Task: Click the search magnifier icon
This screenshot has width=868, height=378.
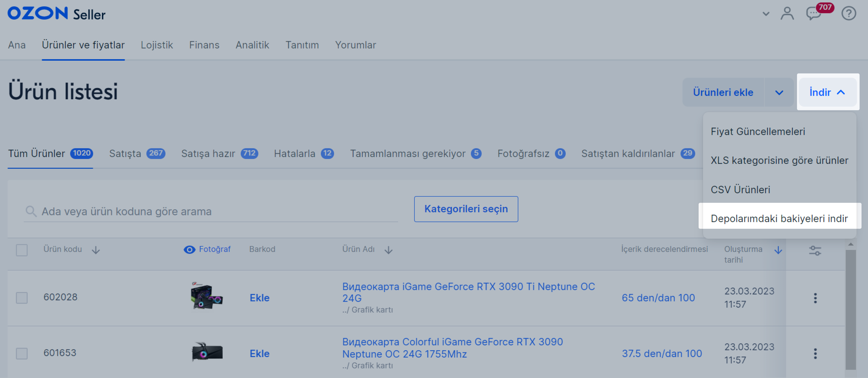Action: (x=31, y=211)
